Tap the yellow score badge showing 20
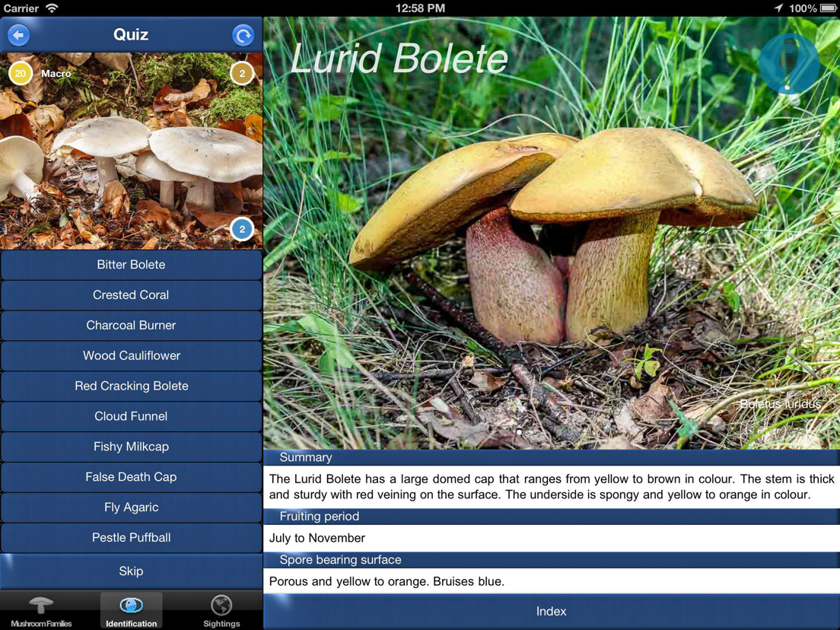The width and height of the screenshot is (840, 630). point(21,73)
